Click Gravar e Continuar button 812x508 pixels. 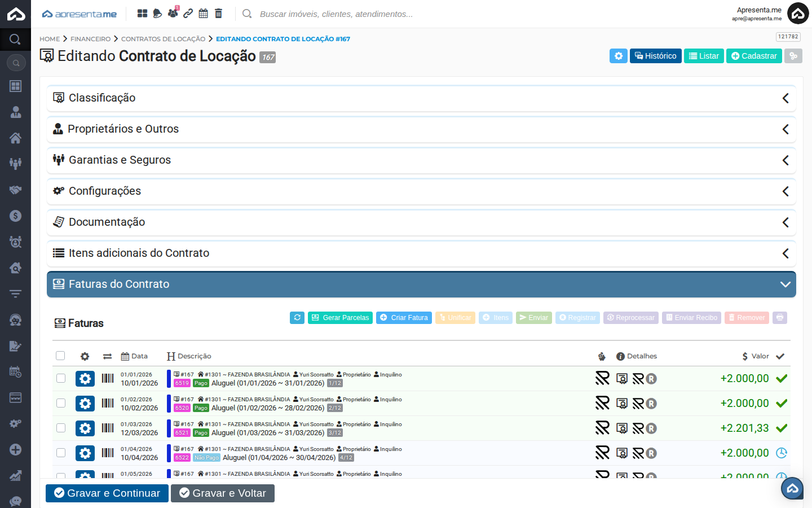107,493
